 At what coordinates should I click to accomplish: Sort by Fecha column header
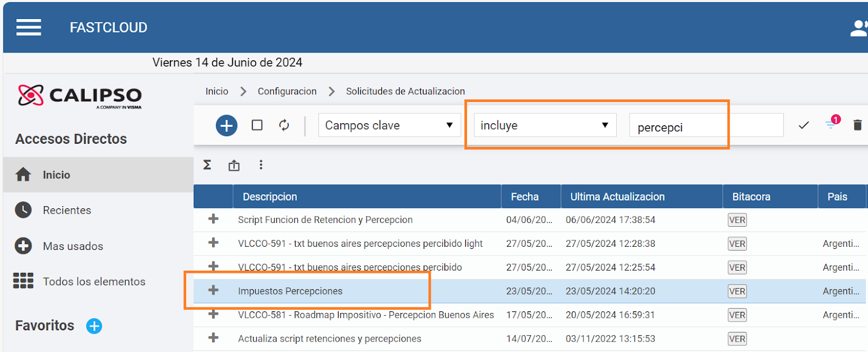(531, 197)
